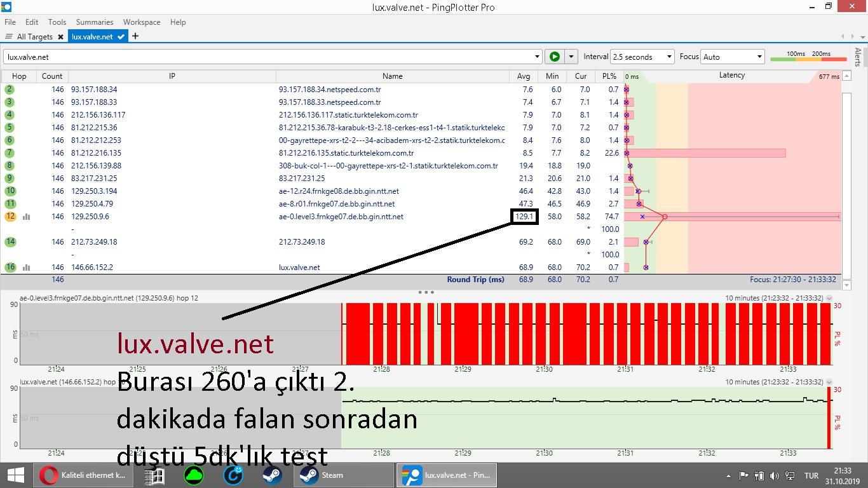
Task: Open the dropdown arrow beside play button
Action: (x=572, y=57)
